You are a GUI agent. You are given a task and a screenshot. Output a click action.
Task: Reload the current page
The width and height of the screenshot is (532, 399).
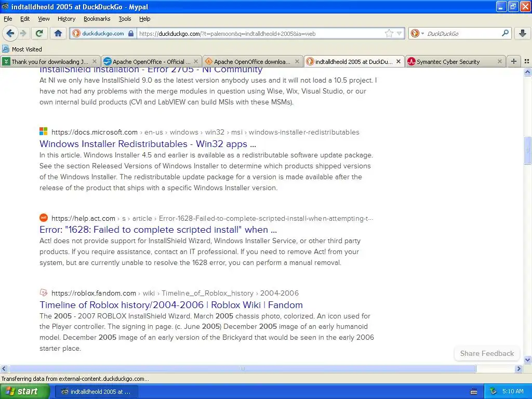point(39,33)
